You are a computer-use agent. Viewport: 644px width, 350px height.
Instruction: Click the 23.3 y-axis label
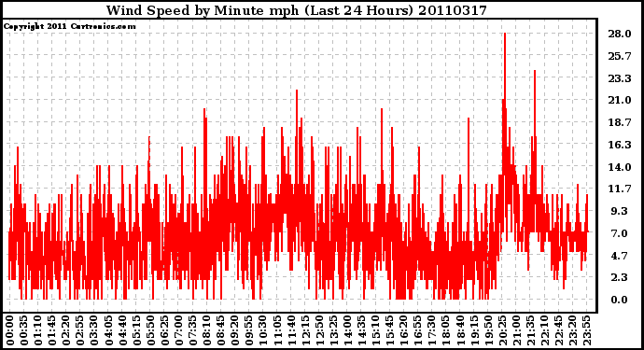coord(620,78)
